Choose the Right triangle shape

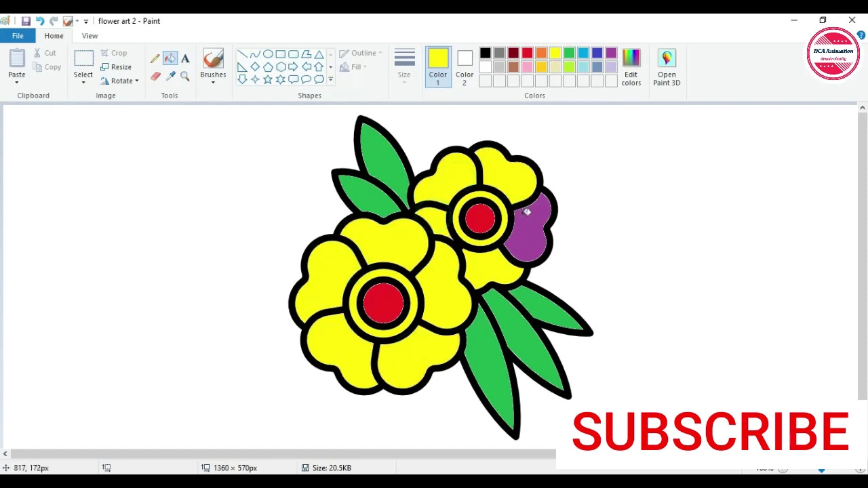pyautogui.click(x=242, y=67)
